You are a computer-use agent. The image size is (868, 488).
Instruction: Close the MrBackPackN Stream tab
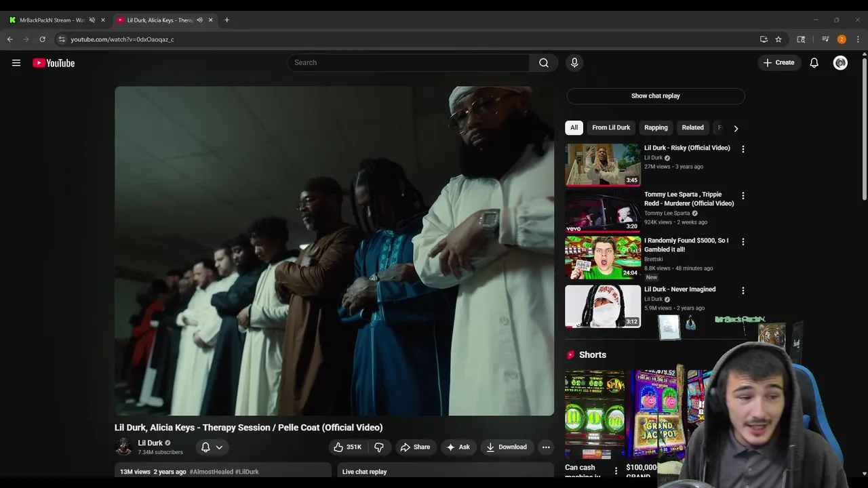click(103, 20)
